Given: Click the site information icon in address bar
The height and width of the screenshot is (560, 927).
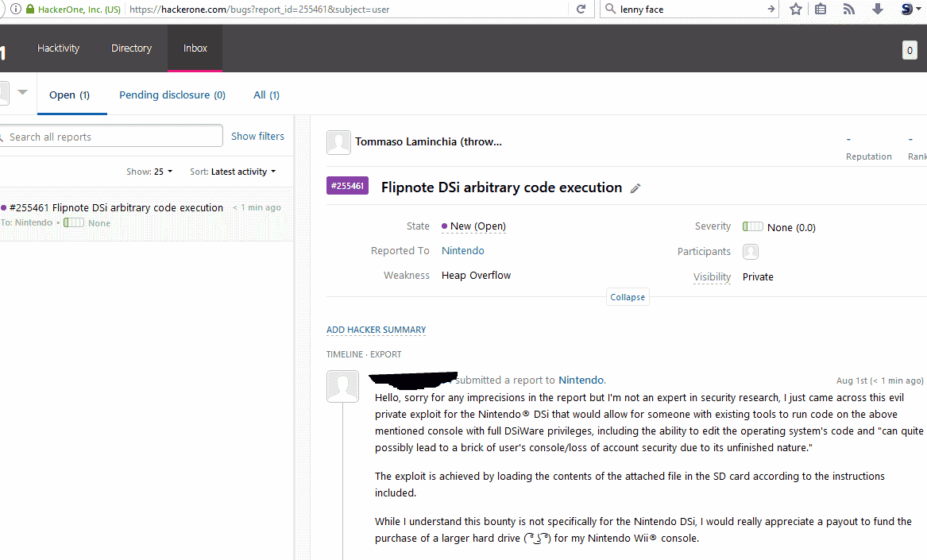Looking at the screenshot, I should tap(15, 9).
